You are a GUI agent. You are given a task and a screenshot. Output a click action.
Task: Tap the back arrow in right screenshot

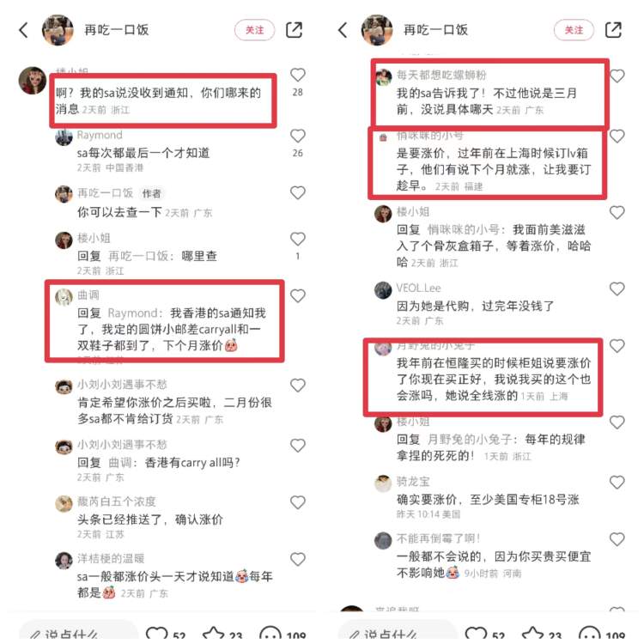click(x=343, y=30)
